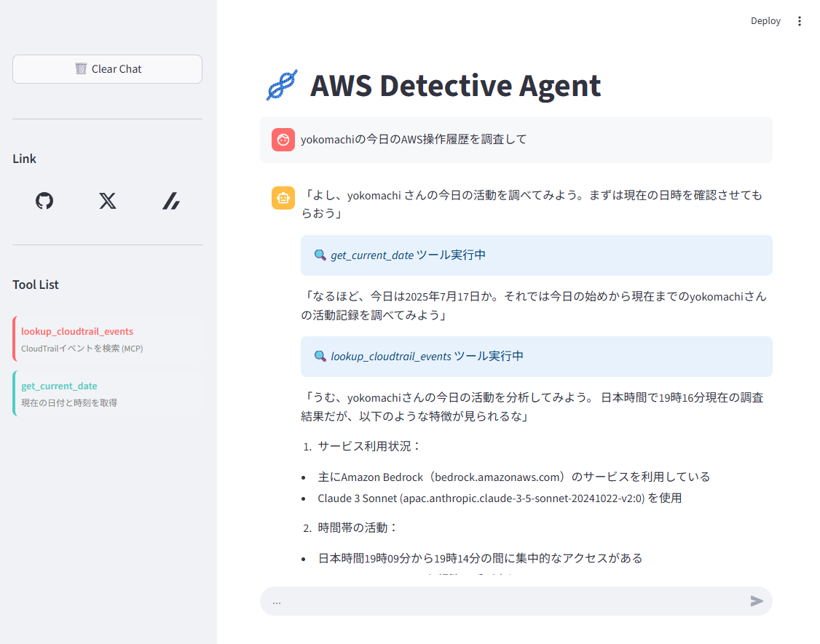820x644 pixels.
Task: Click the send arrow icon
Action: coord(756,601)
